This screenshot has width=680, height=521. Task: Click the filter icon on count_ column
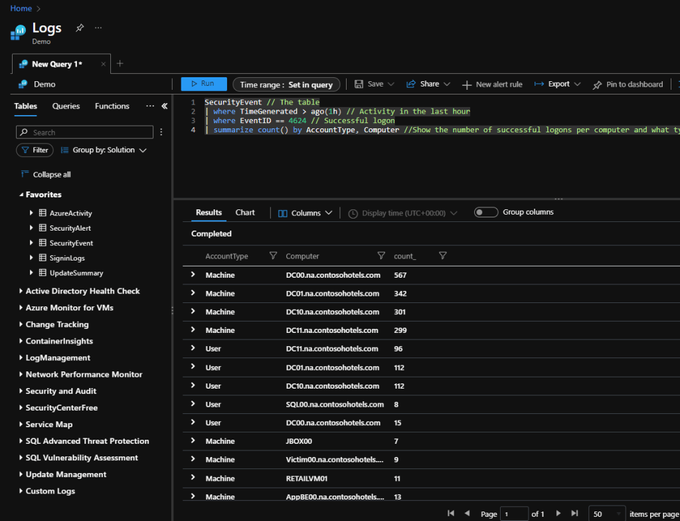442,256
